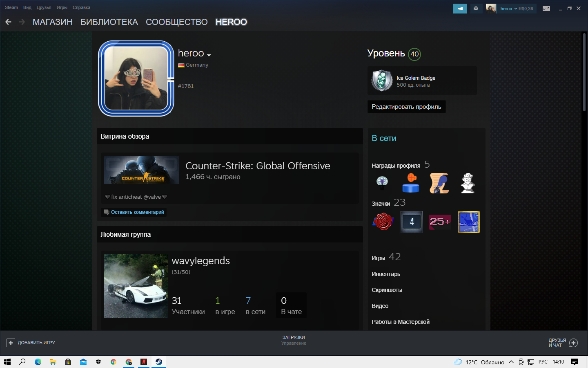Go to the СООБЩЕСТВО tab
This screenshot has height=368, width=588.
pyautogui.click(x=177, y=22)
